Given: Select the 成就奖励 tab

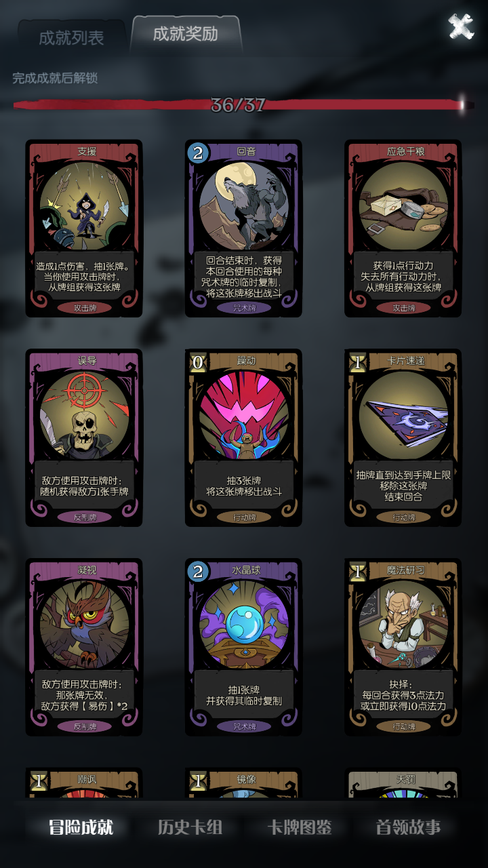Looking at the screenshot, I should click(x=186, y=34).
